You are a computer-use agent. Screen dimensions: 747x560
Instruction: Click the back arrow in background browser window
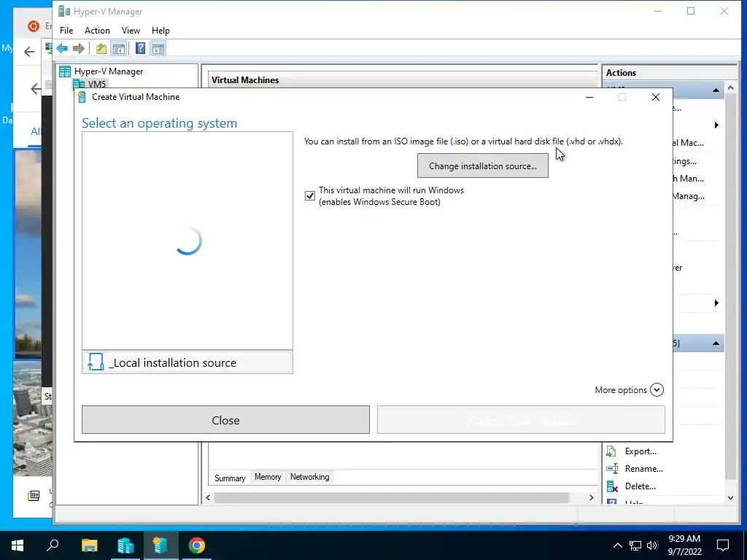click(29, 52)
